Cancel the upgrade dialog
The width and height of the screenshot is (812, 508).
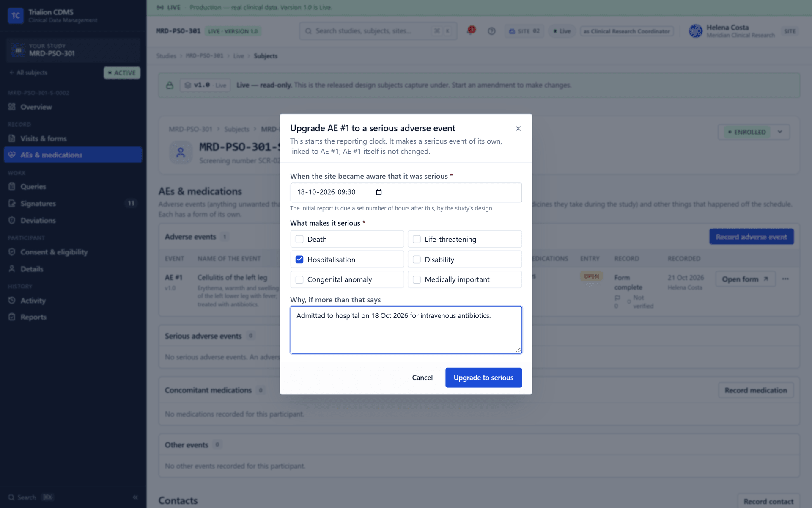[x=422, y=378]
